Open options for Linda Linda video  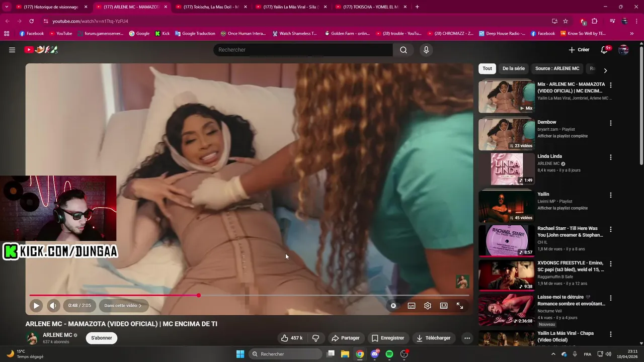pos(611,157)
